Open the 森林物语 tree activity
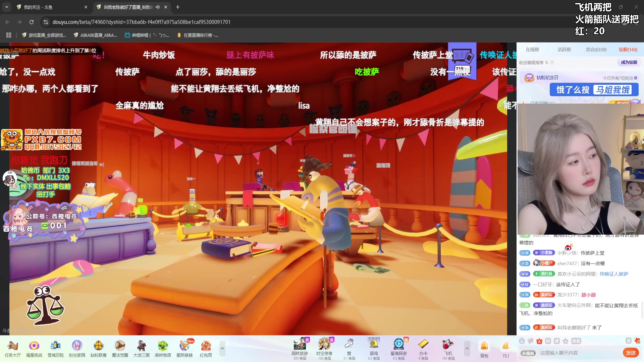Image resolution: width=644 pixels, height=362 pixels. 163,349
